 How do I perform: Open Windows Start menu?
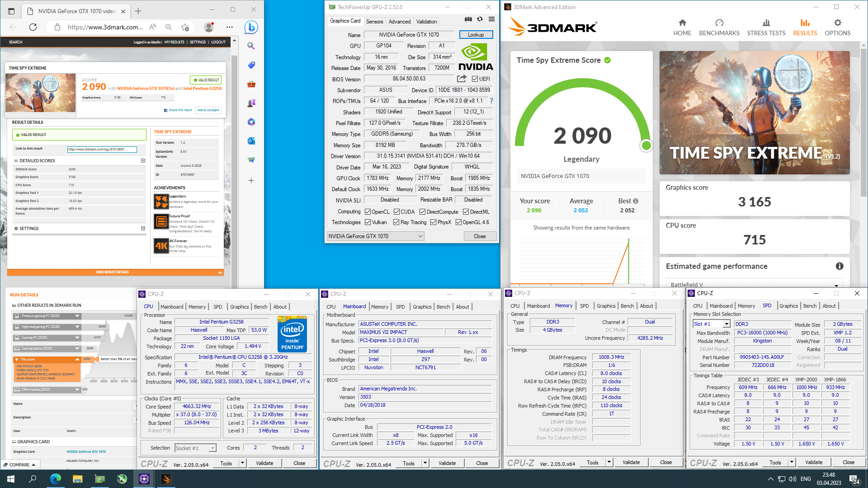click(x=11, y=479)
